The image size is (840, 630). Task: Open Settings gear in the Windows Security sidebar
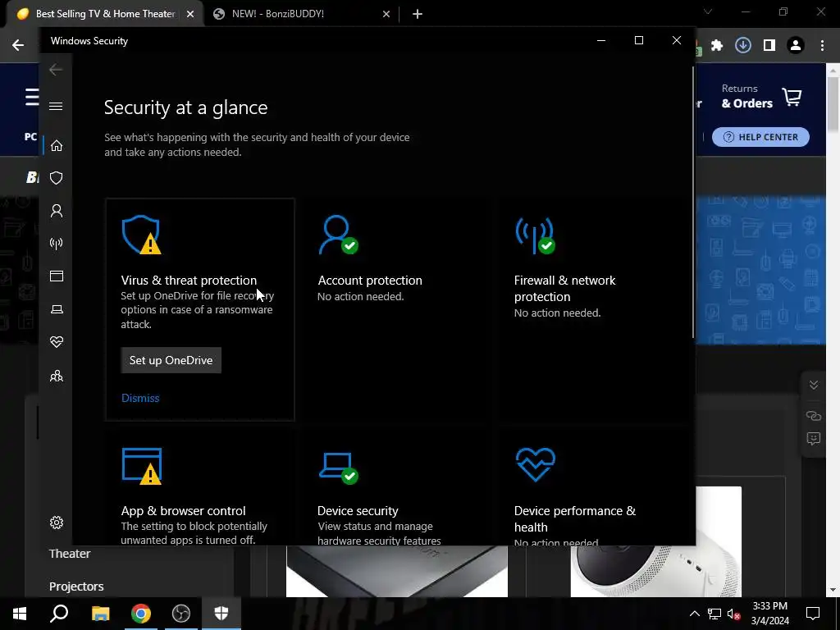(57, 523)
